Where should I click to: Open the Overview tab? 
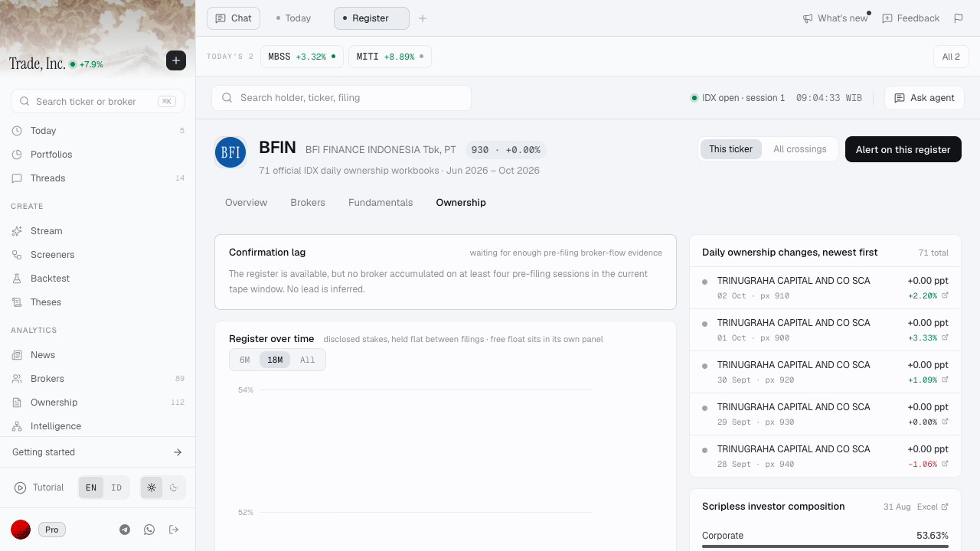pos(246,203)
